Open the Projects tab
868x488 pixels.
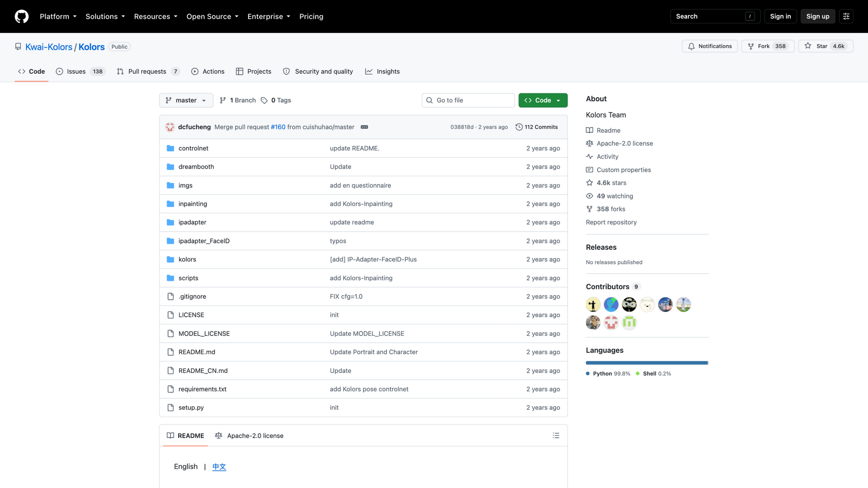click(253, 71)
